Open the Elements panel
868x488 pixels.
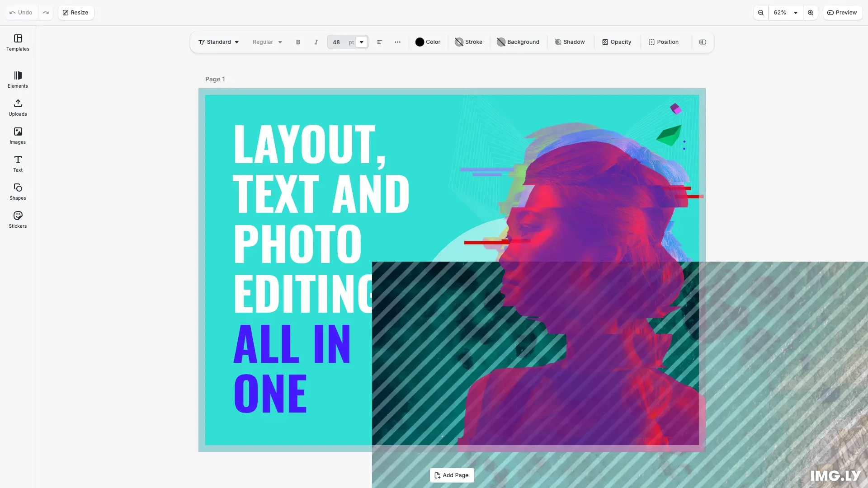pyautogui.click(x=18, y=79)
